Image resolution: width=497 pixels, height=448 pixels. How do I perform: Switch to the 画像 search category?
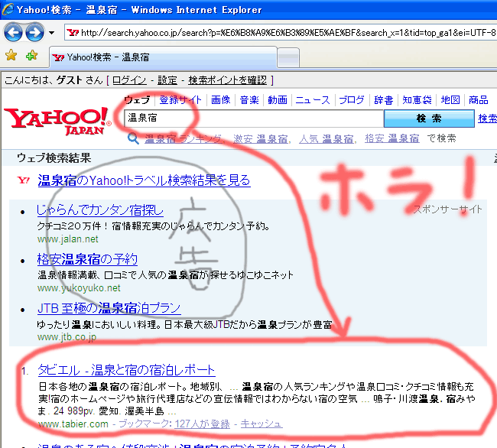pos(220,100)
